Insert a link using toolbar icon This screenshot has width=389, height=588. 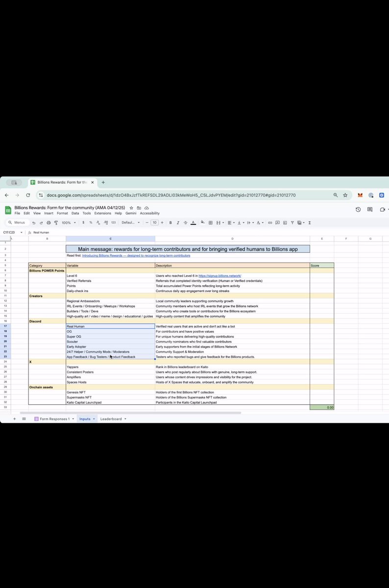269,222
